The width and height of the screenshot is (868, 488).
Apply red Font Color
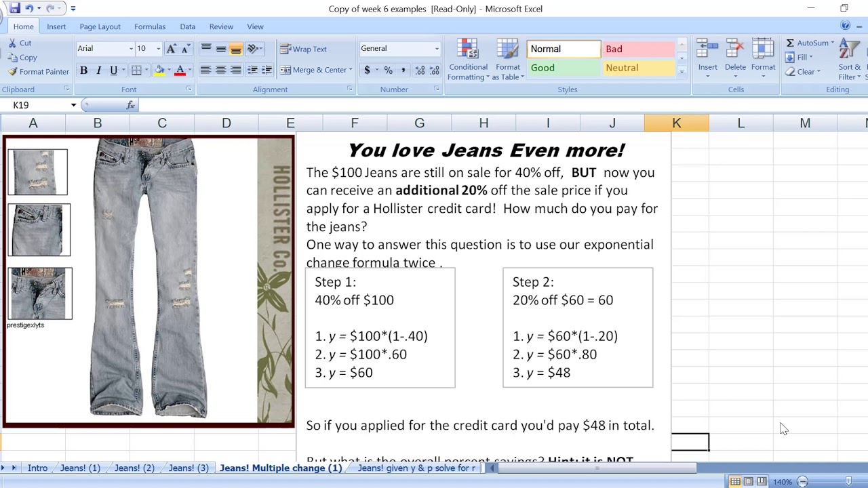pos(180,70)
